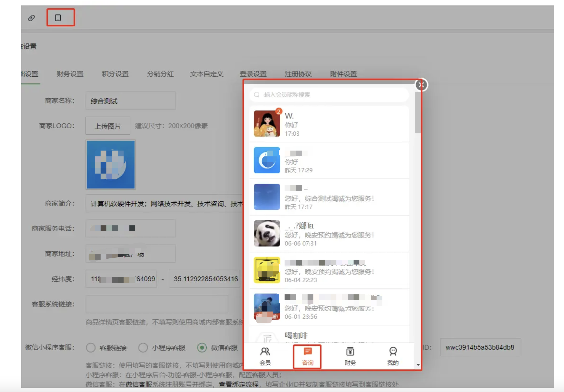Image resolution: width=564 pixels, height=392 pixels.
Task: Open the _._.?娜TEL conversation name
Action: [299, 226]
